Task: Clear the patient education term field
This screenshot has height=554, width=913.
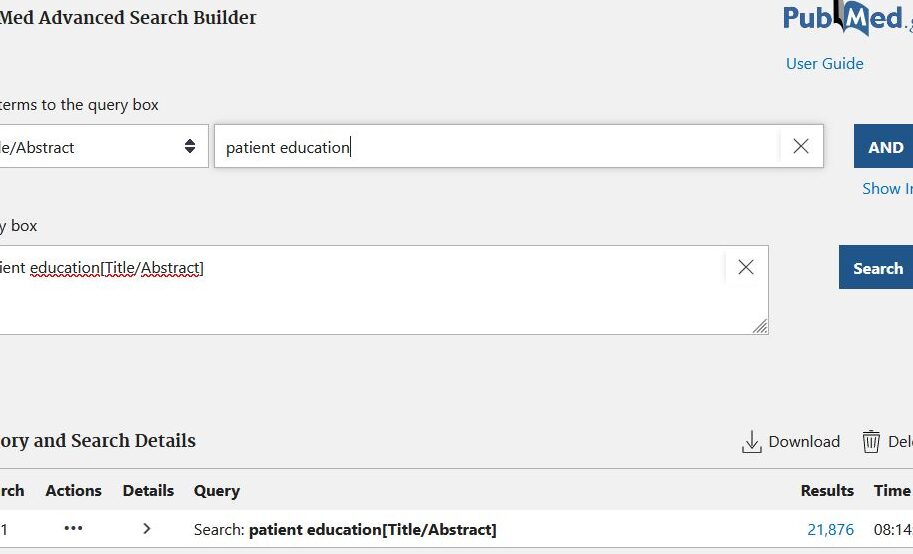Action: 801,146
